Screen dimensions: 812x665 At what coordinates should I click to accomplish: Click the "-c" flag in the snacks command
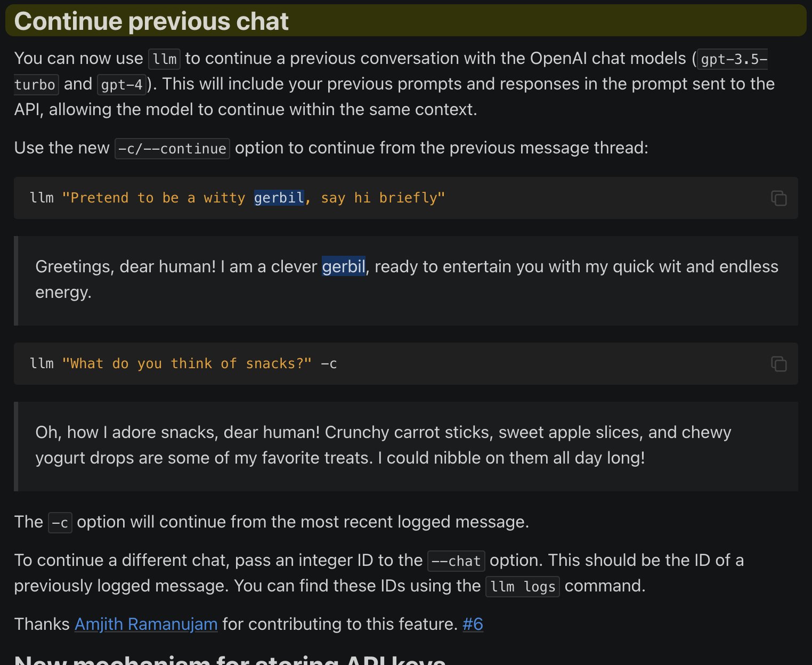pyautogui.click(x=329, y=364)
